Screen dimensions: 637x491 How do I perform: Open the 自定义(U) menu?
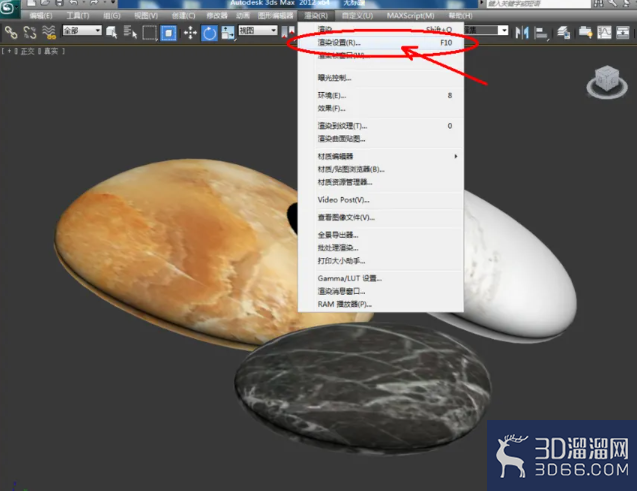pyautogui.click(x=357, y=16)
